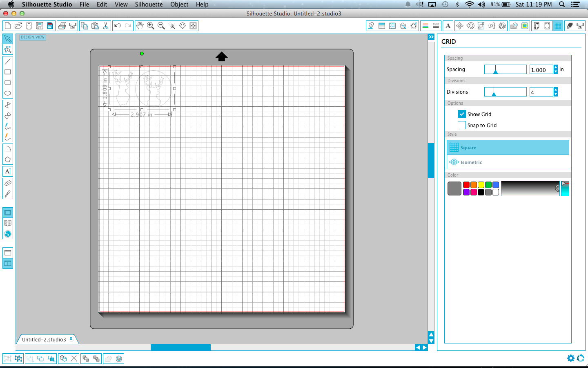Choose the Draw a Line tool
The image size is (588, 368).
8,61
